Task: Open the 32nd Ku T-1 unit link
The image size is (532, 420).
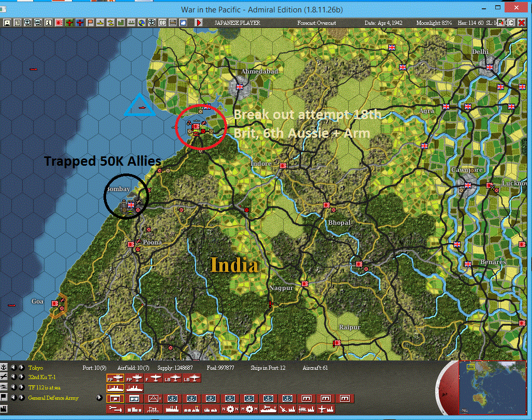Action: [x=42, y=377]
